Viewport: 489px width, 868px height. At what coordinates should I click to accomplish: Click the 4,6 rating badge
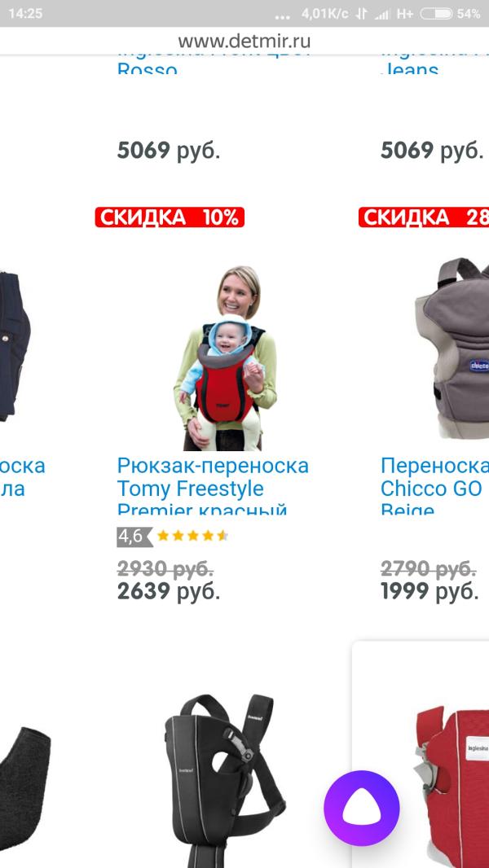[134, 537]
